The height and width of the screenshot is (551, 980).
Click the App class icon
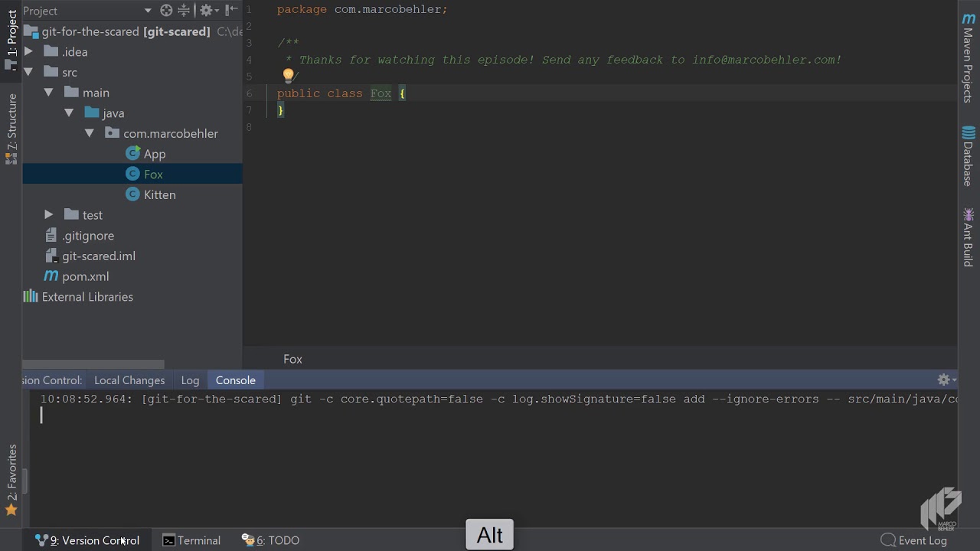click(132, 154)
